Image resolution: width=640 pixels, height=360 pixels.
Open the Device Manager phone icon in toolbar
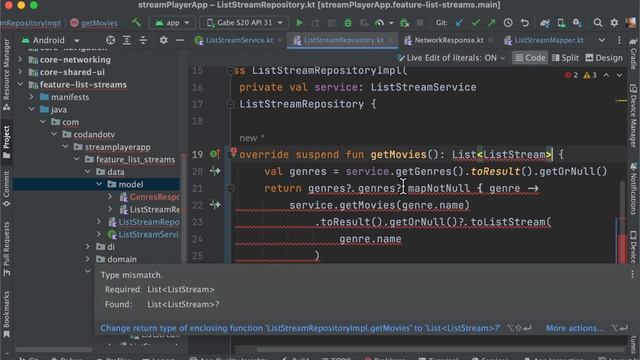pyautogui.click(x=561, y=23)
